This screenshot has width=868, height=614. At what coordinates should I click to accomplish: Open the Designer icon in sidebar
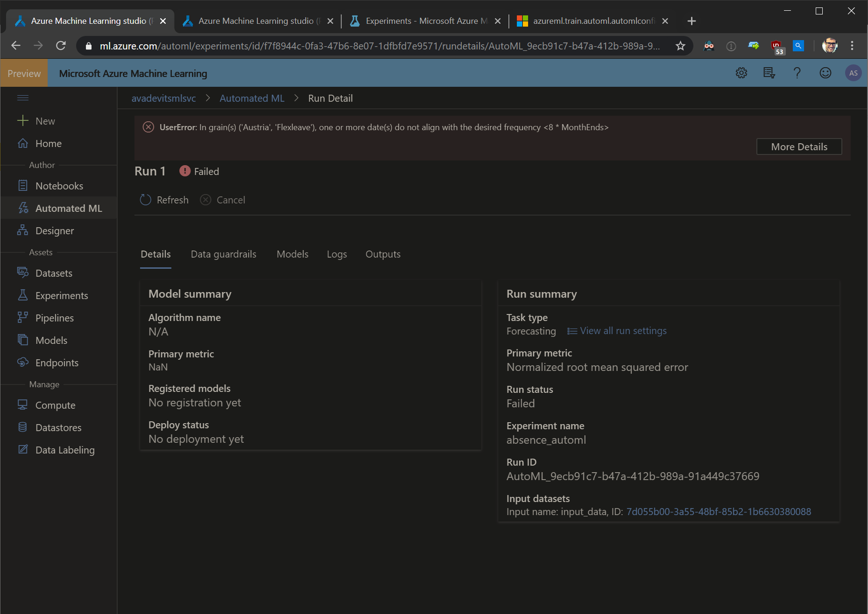point(22,230)
